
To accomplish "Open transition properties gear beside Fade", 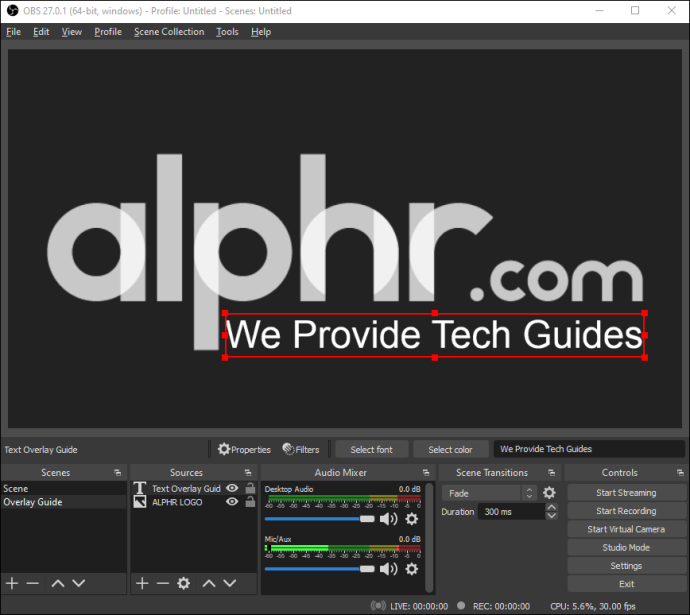I will pyautogui.click(x=549, y=493).
